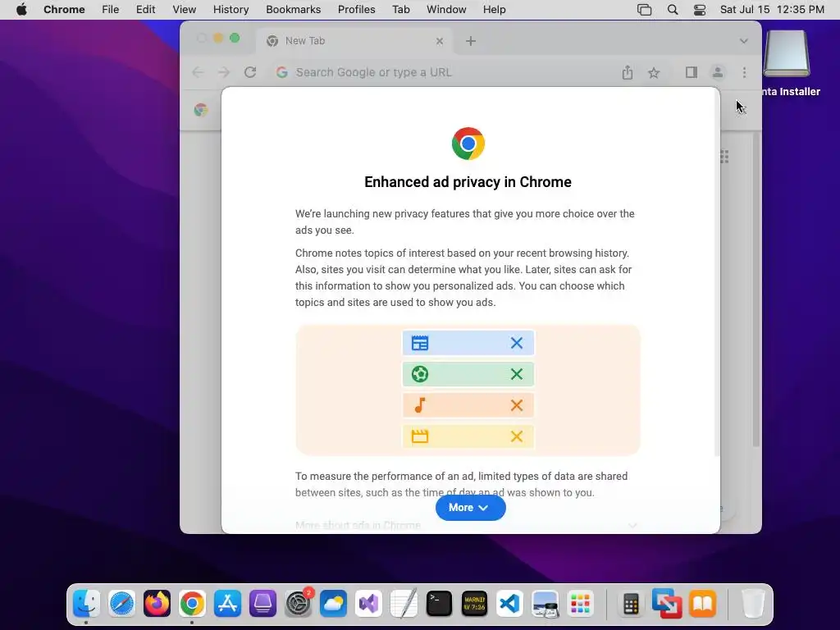840x630 pixels.
Task: Bookmark this tab with the star icon
Action: click(x=654, y=73)
